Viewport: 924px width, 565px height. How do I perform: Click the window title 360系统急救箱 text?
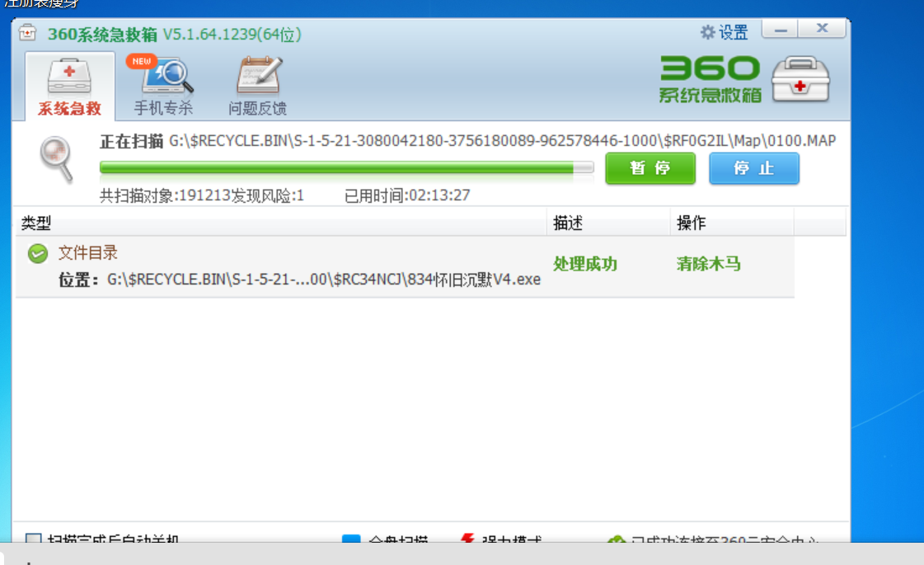[x=102, y=34]
